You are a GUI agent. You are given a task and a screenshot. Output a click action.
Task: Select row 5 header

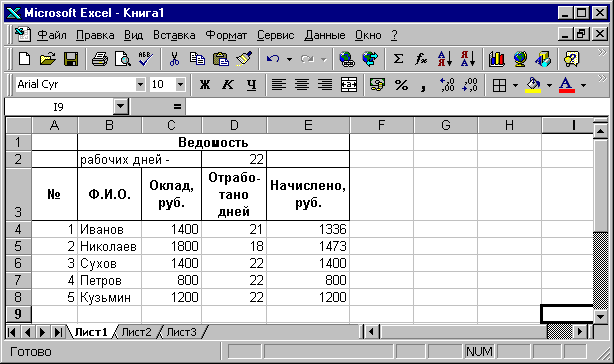pyautogui.click(x=18, y=246)
